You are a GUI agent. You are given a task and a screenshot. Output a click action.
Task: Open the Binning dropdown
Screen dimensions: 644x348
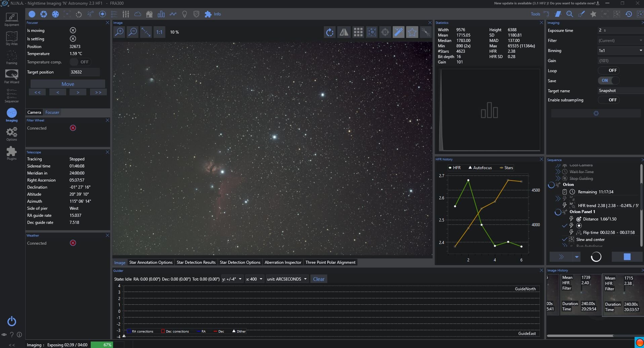pyautogui.click(x=620, y=51)
